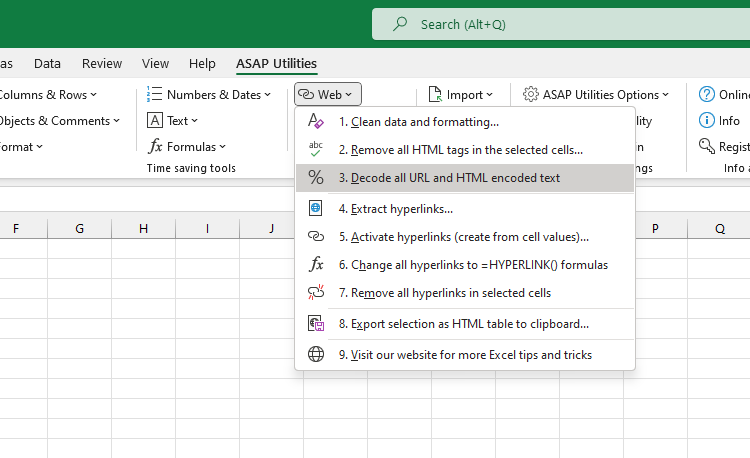Open the Help ribbon tab
Screen dimensions: 750x458
pyautogui.click(x=202, y=63)
